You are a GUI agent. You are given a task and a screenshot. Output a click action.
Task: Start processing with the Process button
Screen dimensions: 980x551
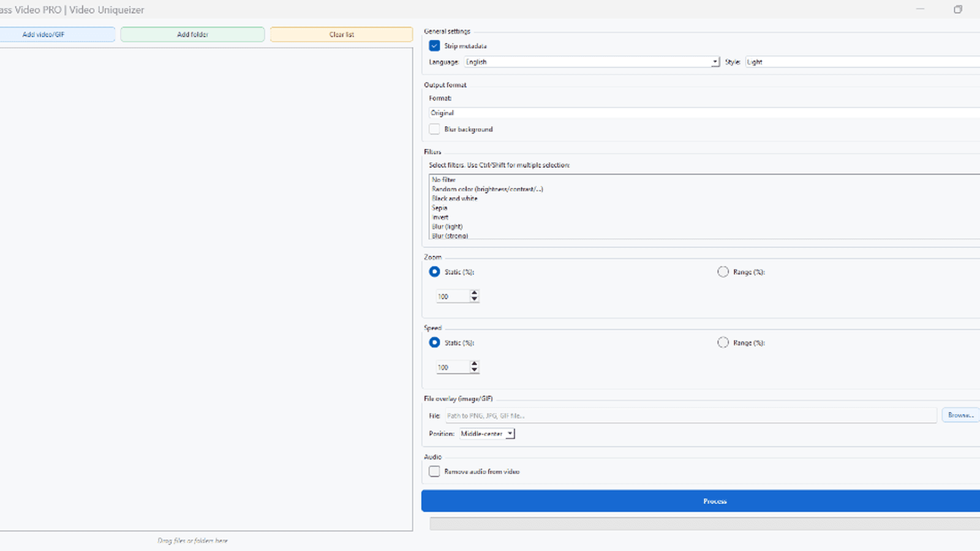click(701, 501)
